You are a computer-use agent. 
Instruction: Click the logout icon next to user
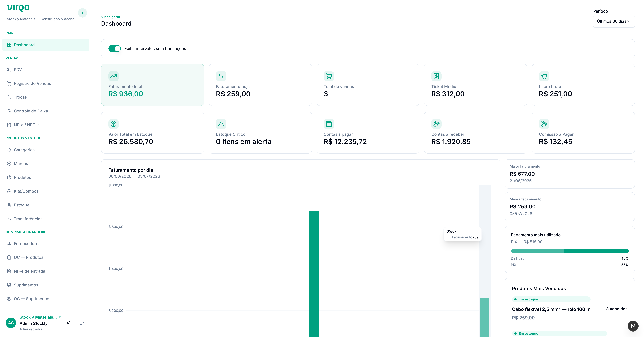(82, 323)
